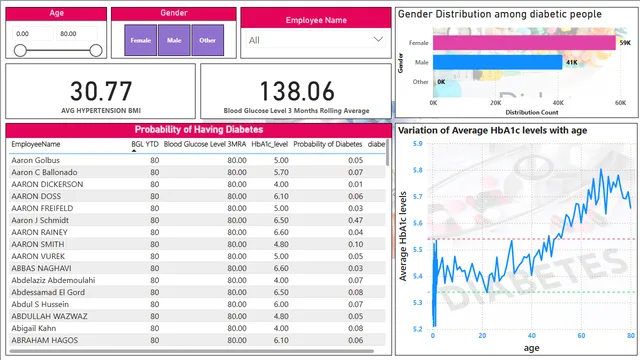Select the Male gender filter button
640x360 pixels.
tap(174, 40)
